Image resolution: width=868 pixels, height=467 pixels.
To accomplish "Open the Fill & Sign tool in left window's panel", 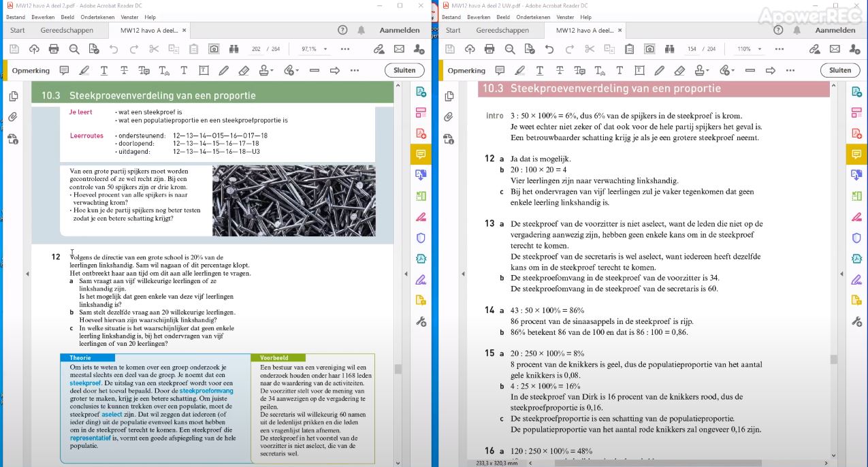I will coord(420,279).
